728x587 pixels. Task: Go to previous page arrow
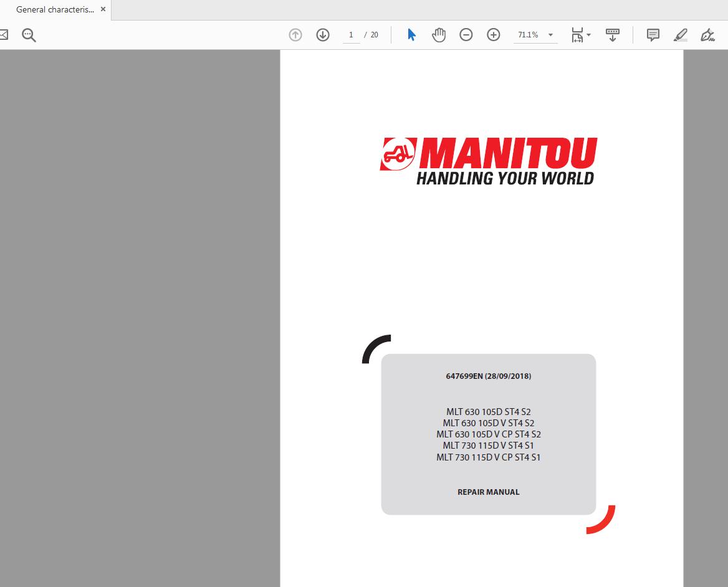[295, 35]
